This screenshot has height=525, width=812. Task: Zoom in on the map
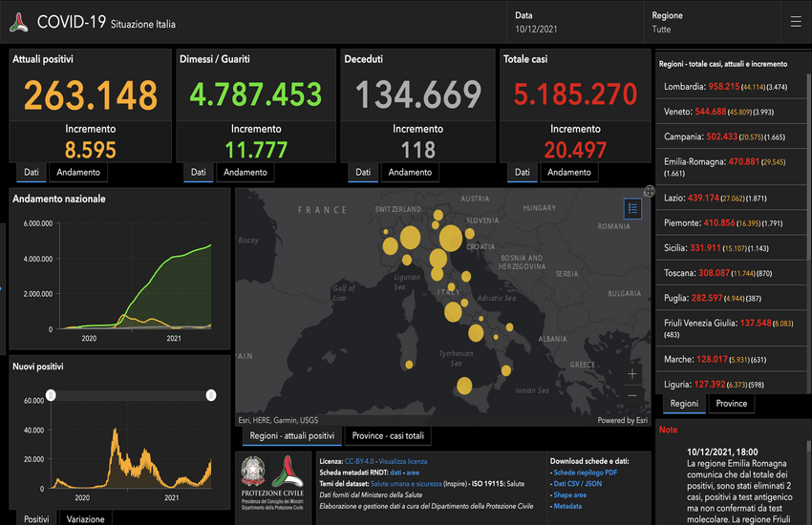(x=632, y=374)
